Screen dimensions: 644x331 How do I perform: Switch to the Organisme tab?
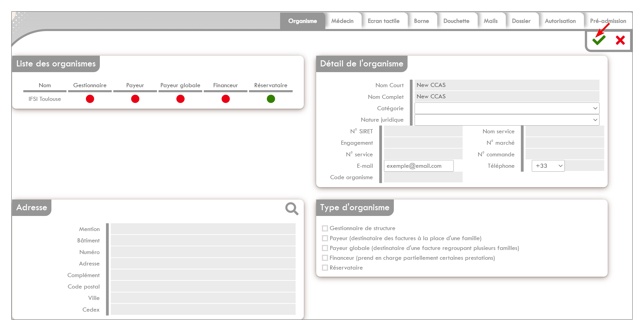click(302, 21)
